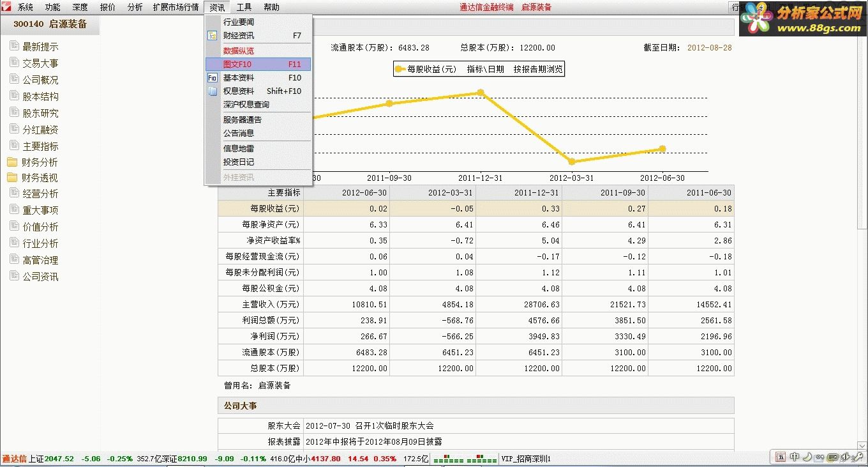This screenshot has width=868, height=467.
Task: Click the 指标\日期 chart option
Action: [x=485, y=69]
